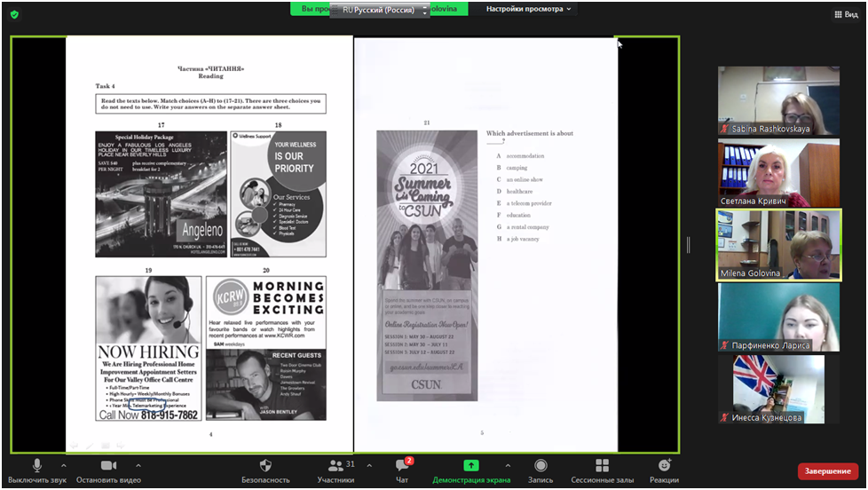Open the Breakout rooms icon

coord(603,466)
